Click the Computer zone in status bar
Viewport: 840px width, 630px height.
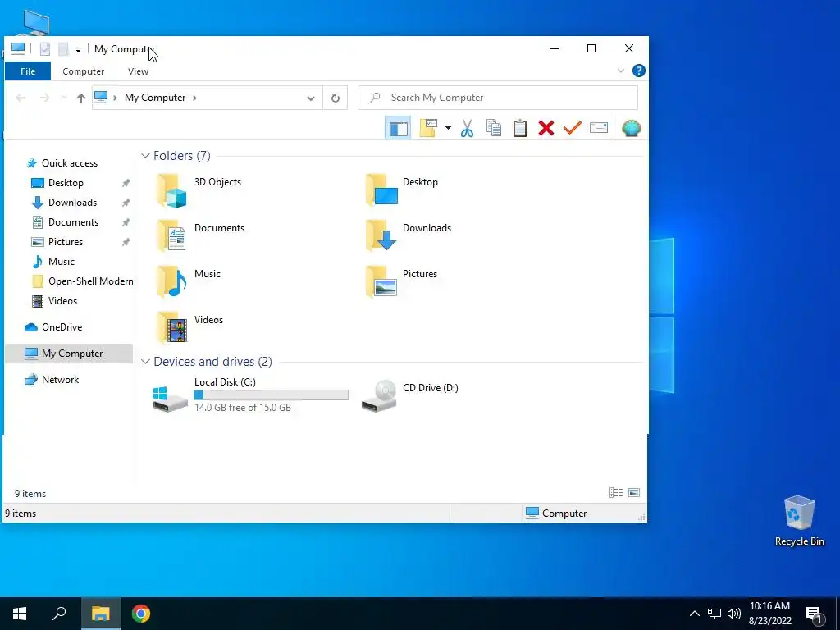556,514
